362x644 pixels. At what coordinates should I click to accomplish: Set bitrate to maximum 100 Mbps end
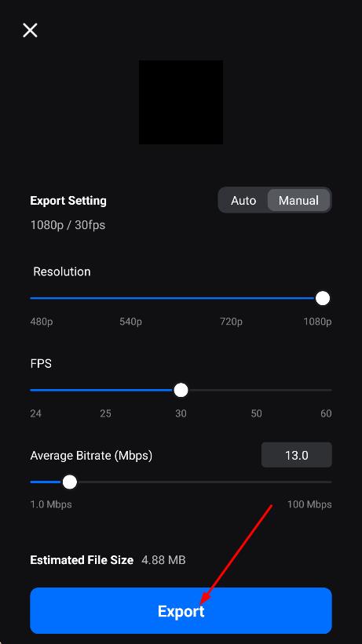pos(331,482)
